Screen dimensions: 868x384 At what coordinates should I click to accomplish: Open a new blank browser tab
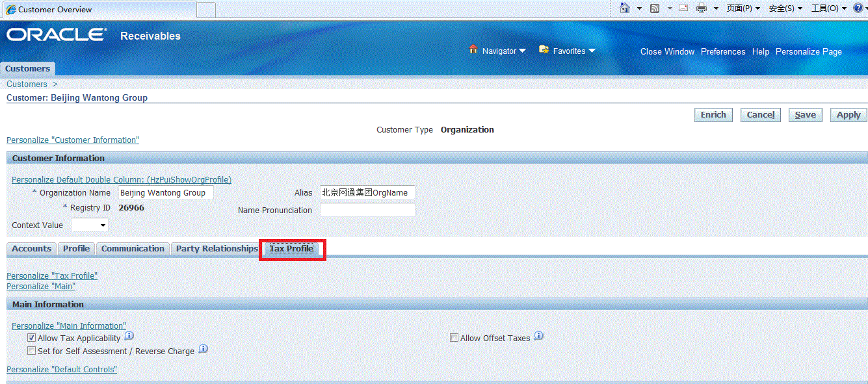206,10
